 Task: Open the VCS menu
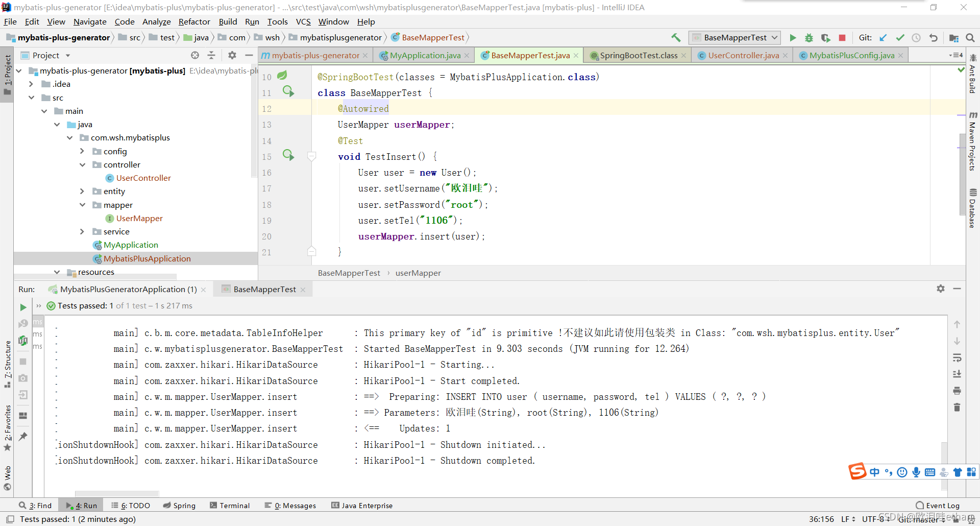tap(303, 21)
